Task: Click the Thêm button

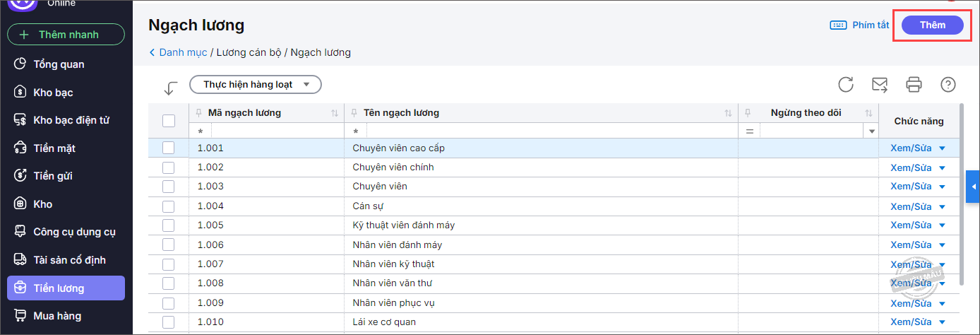Action: tap(932, 25)
